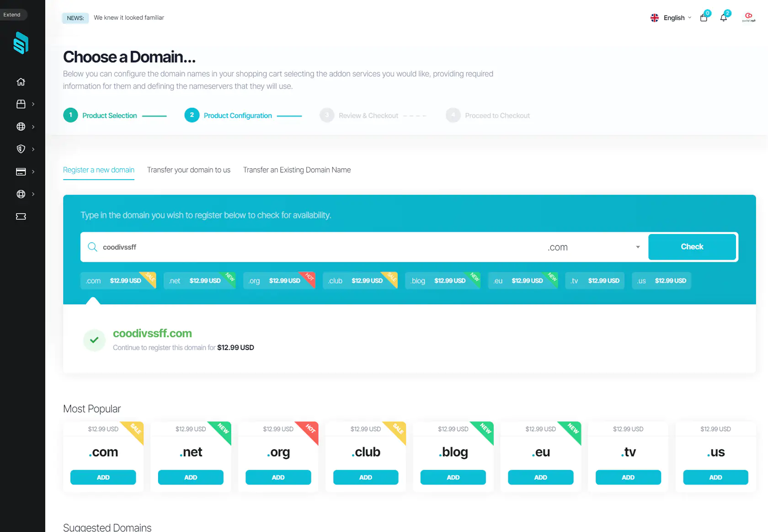Open the shield security icon in sidebar
768x532 pixels.
pos(21,149)
